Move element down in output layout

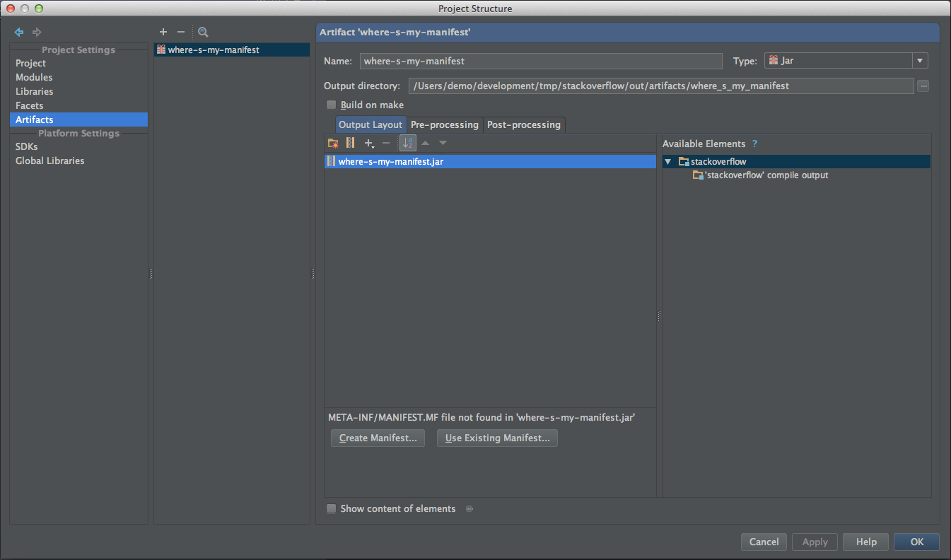coord(442,142)
